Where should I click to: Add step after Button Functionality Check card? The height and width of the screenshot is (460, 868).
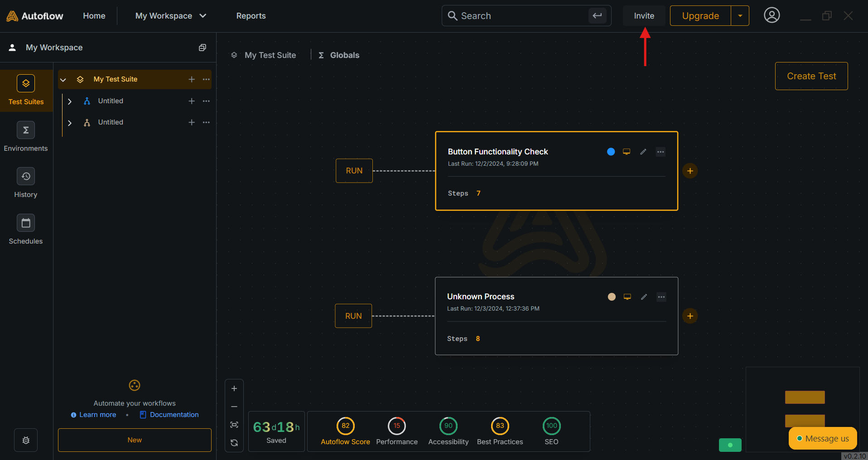point(690,171)
